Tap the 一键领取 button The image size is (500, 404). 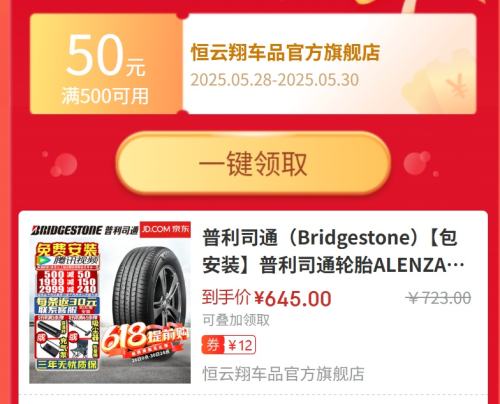[x=253, y=163]
